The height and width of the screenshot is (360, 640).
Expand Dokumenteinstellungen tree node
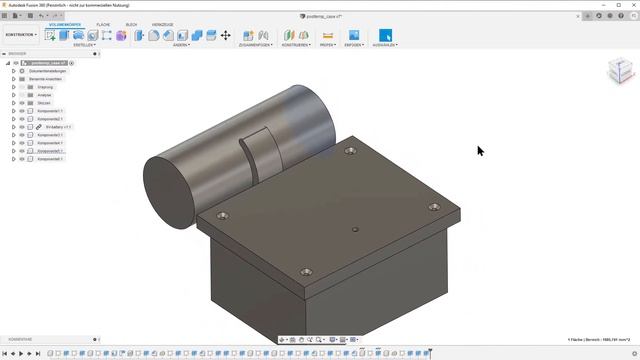(13, 71)
